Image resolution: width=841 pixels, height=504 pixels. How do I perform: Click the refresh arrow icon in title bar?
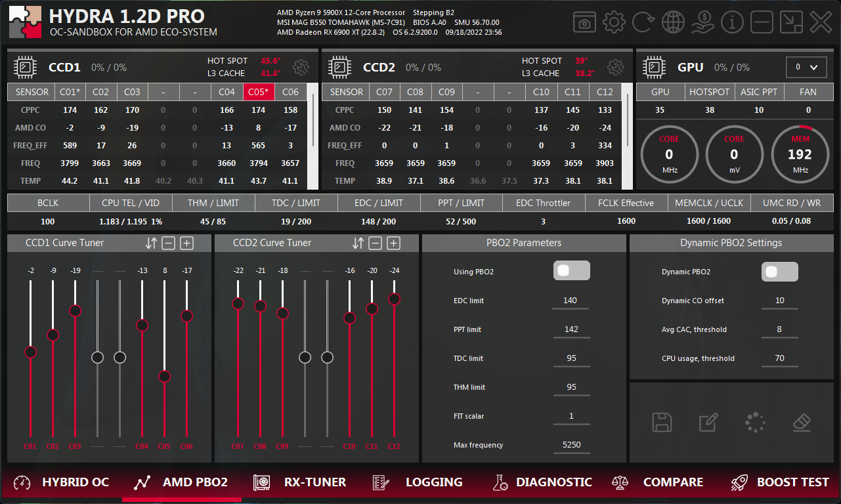[643, 23]
